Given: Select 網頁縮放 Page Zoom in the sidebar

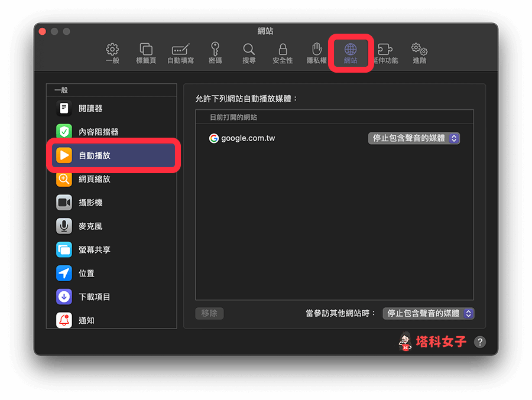Looking at the screenshot, I should (112, 179).
